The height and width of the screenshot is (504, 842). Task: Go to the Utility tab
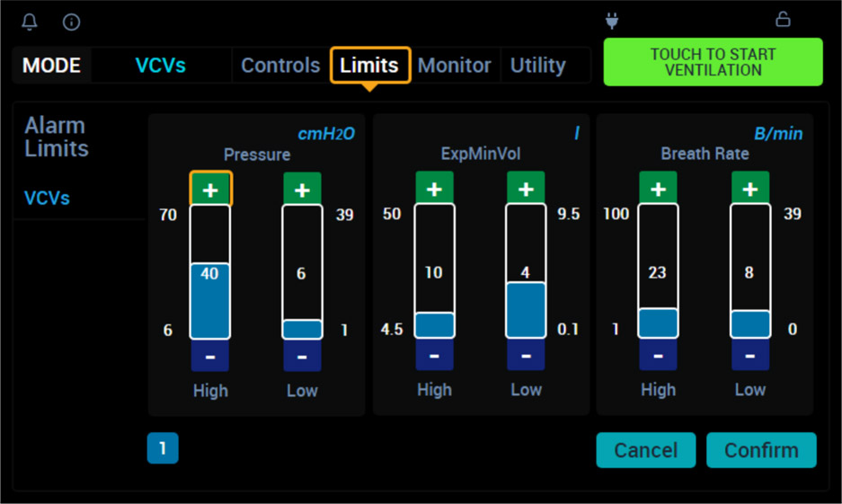click(x=537, y=66)
